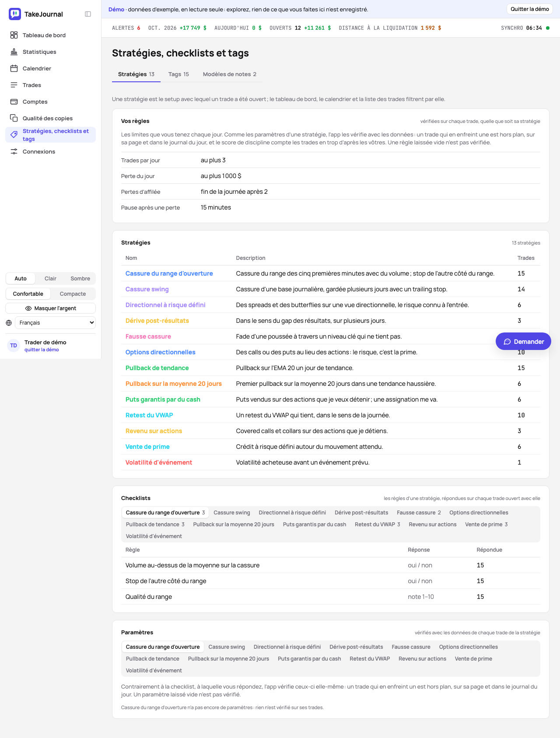Click the Qualité du range checklist row
The height and width of the screenshot is (738, 560).
point(330,597)
